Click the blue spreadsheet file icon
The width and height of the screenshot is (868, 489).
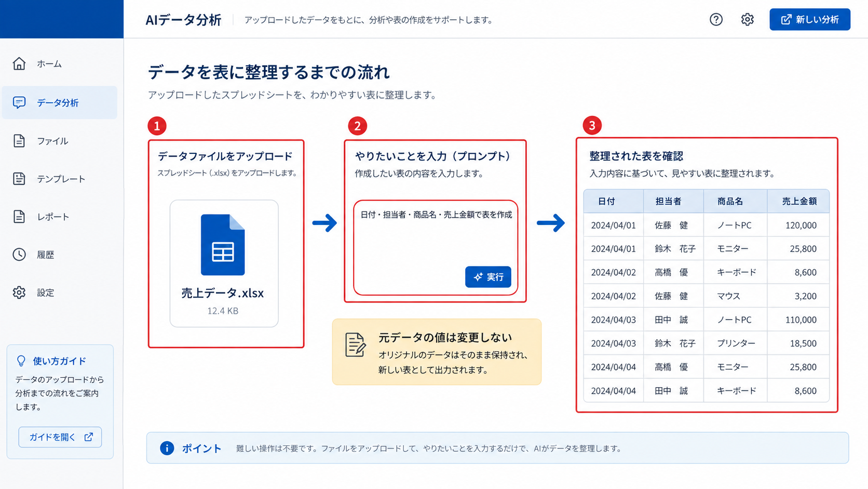223,245
